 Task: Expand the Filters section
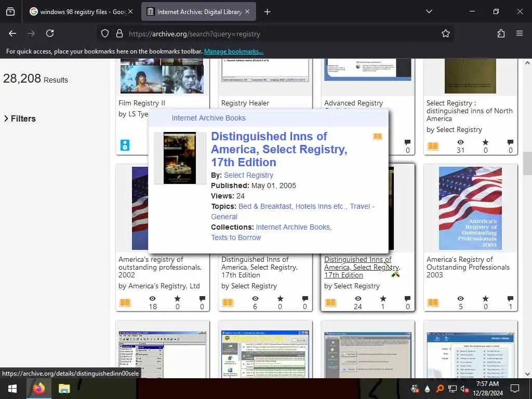pyautogui.click(x=20, y=118)
